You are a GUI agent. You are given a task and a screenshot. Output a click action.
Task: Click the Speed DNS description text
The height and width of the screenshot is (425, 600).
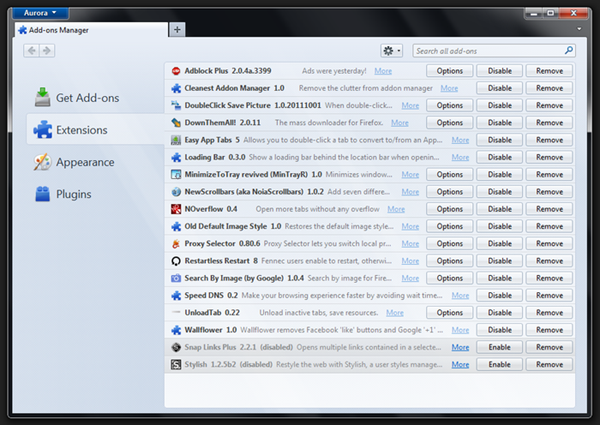tap(342, 295)
